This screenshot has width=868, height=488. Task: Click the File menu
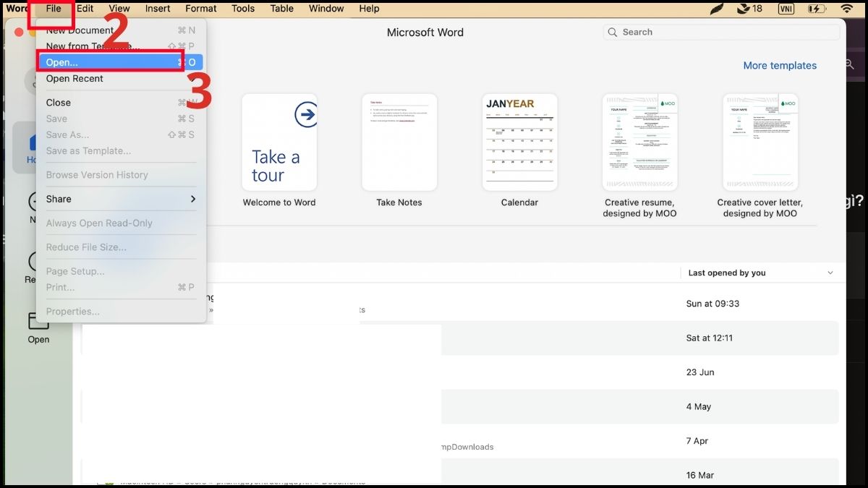(54, 9)
